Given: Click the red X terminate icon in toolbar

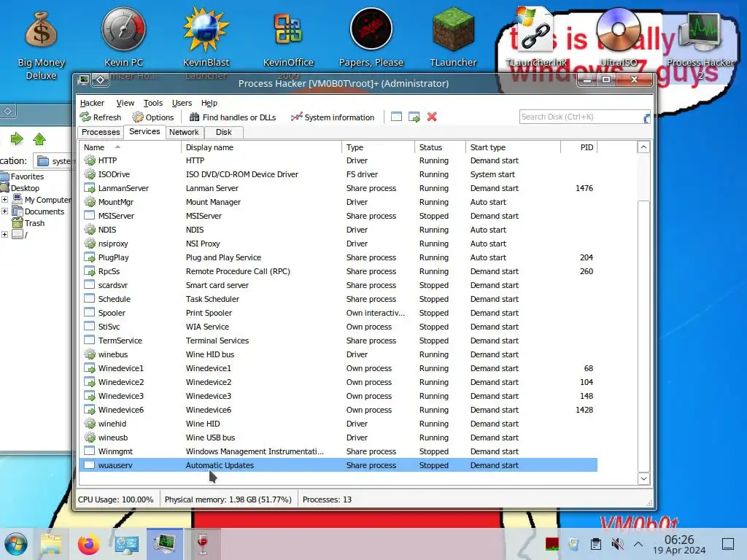Looking at the screenshot, I should click(x=432, y=117).
